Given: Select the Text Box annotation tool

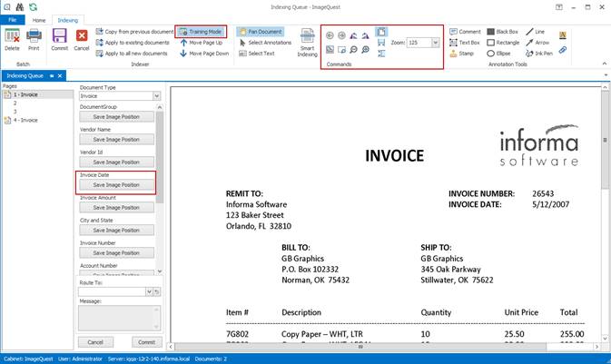Looking at the screenshot, I should click(x=465, y=43).
